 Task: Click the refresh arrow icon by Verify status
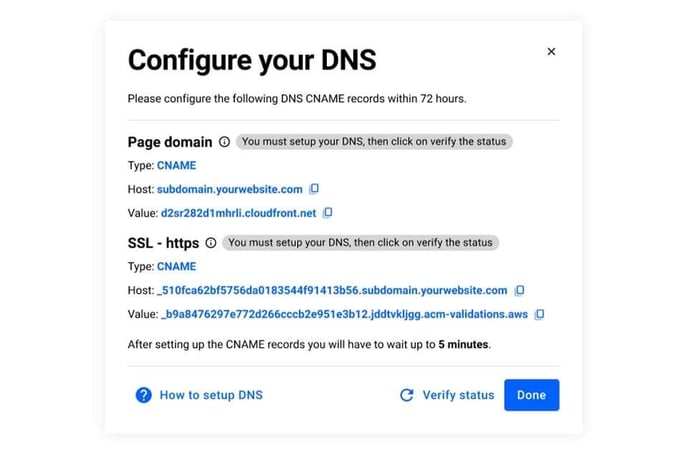(407, 395)
